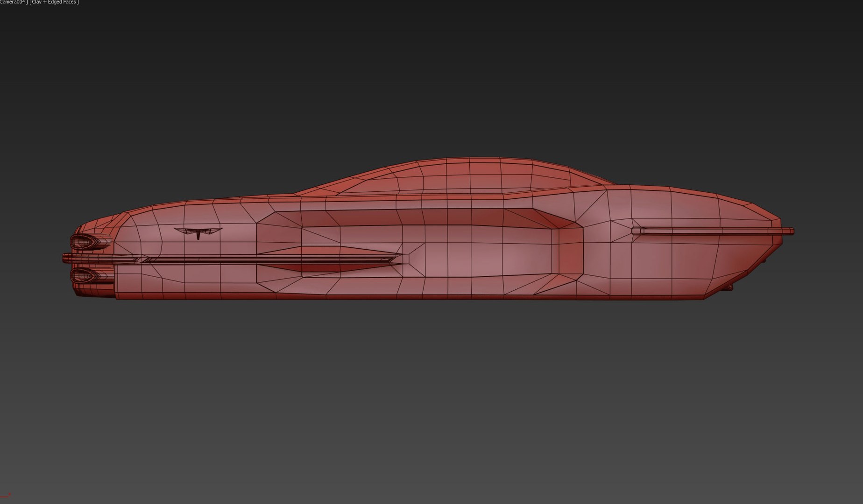Open the Clay + Edged Faces shading menu
The width and height of the screenshot is (863, 504).
[x=54, y=2]
